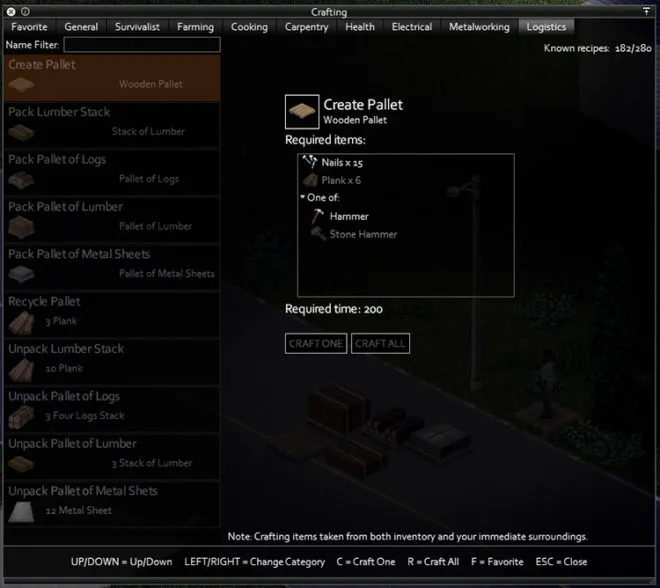Click the Plank icon in required items
Image resolution: width=660 pixels, height=588 pixels.
[309, 180]
